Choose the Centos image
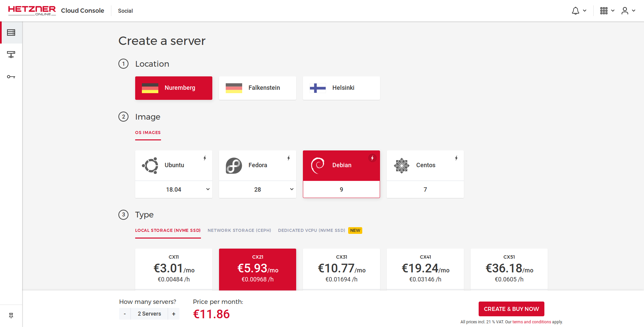The image size is (644, 327). (425, 166)
